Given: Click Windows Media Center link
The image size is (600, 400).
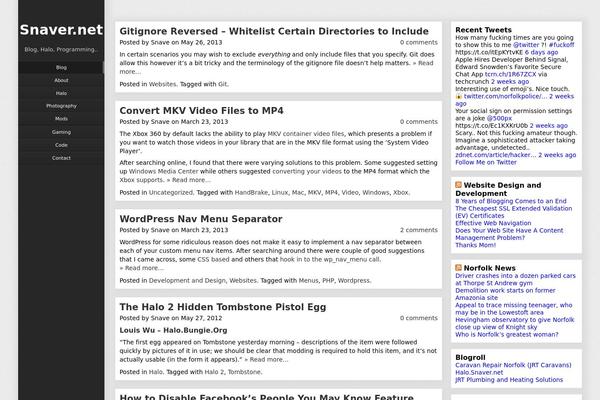Looking at the screenshot, I should coord(163,171).
